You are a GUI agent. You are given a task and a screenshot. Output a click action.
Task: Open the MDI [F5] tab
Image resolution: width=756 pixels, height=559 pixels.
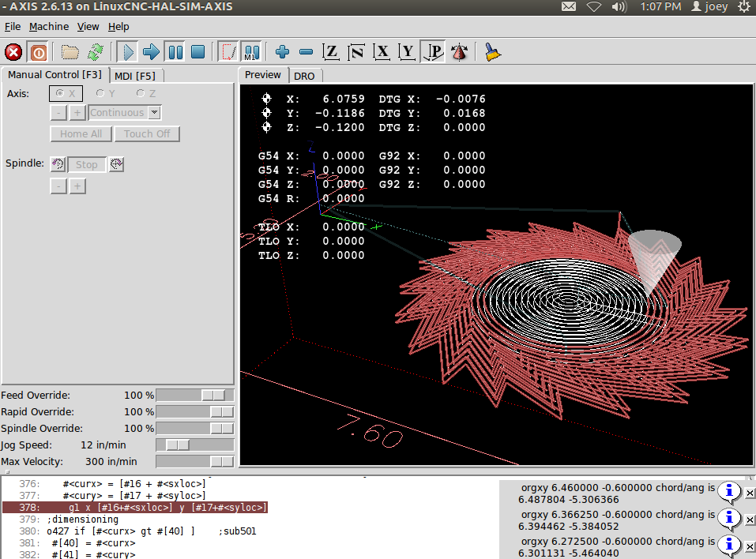pos(135,76)
